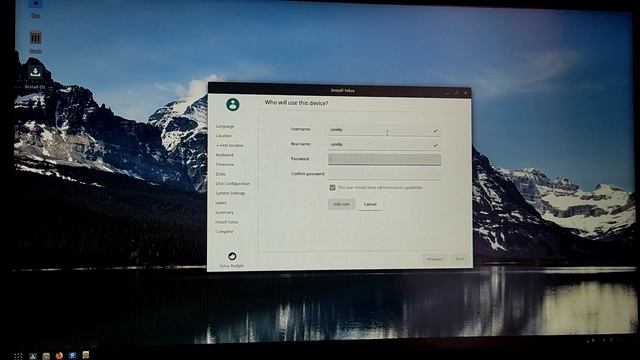
Task: Launch Firefox from the bottom panel
Action: point(59,356)
